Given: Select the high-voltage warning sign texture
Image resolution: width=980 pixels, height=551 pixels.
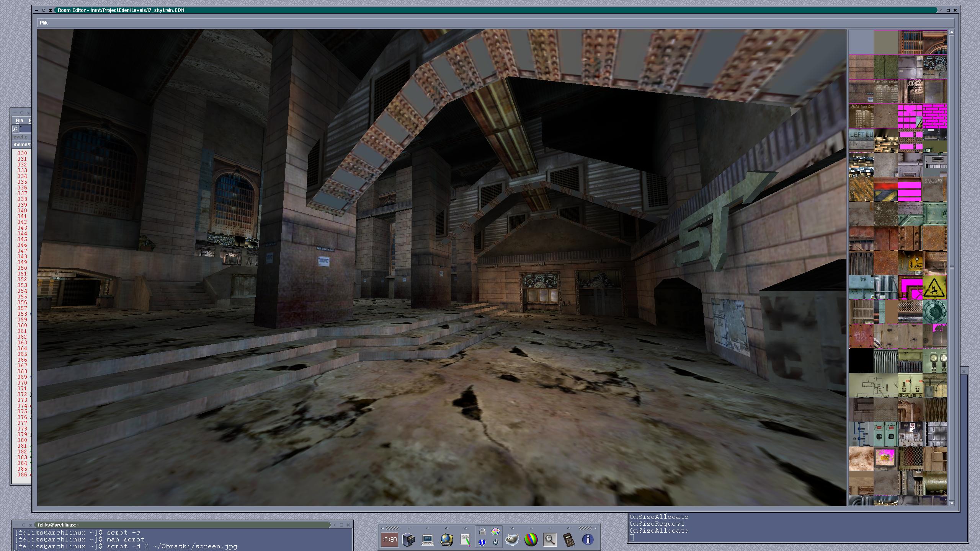Looking at the screenshot, I should coord(935,287).
